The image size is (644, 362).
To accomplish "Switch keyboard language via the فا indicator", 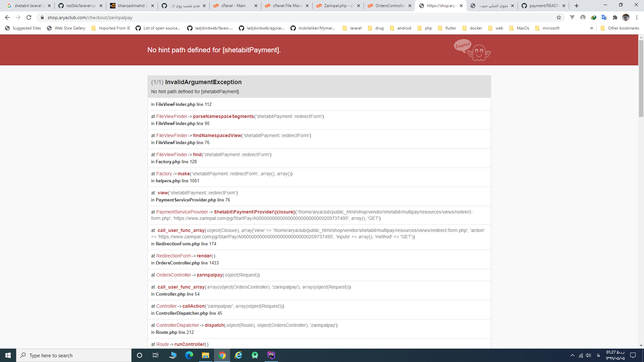I will 599,355.
